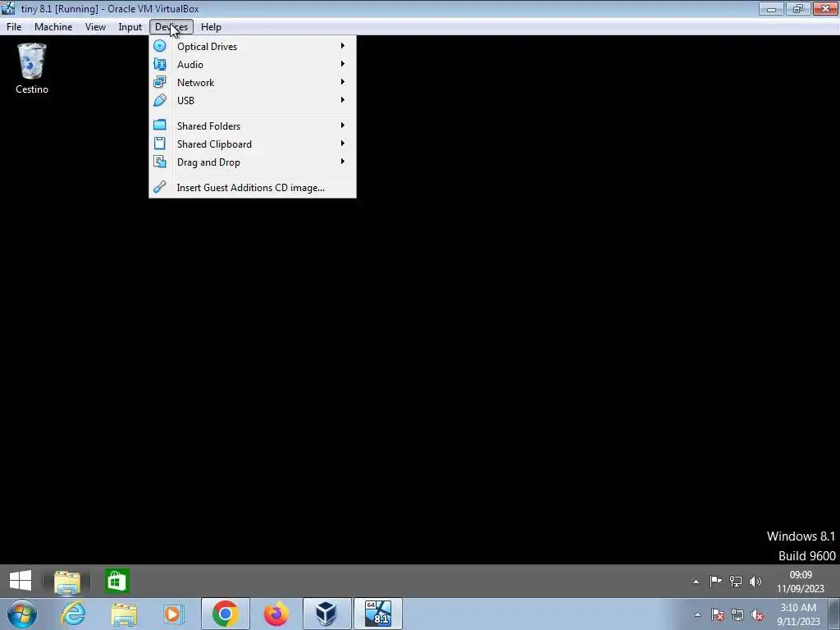This screenshot has height=630, width=840.
Task: Click the guest network tray icon
Action: 736,582
